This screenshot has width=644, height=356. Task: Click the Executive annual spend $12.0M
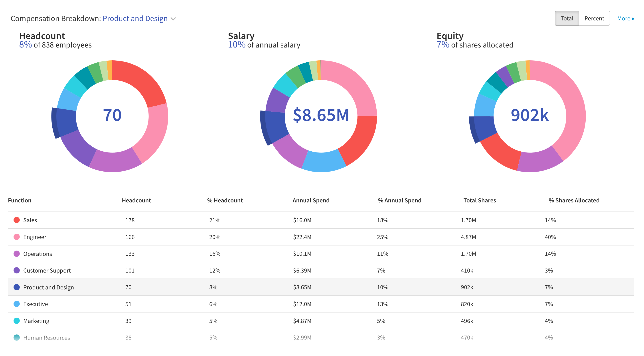point(302,304)
